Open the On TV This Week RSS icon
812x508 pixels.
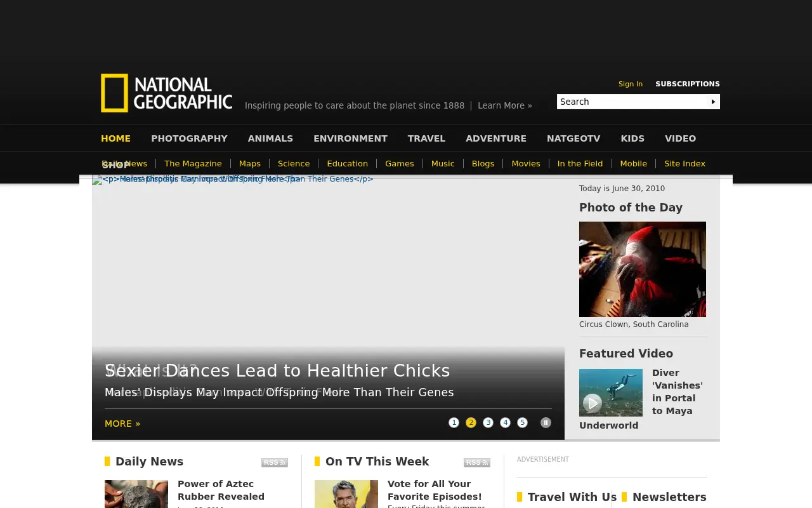pyautogui.click(x=477, y=462)
